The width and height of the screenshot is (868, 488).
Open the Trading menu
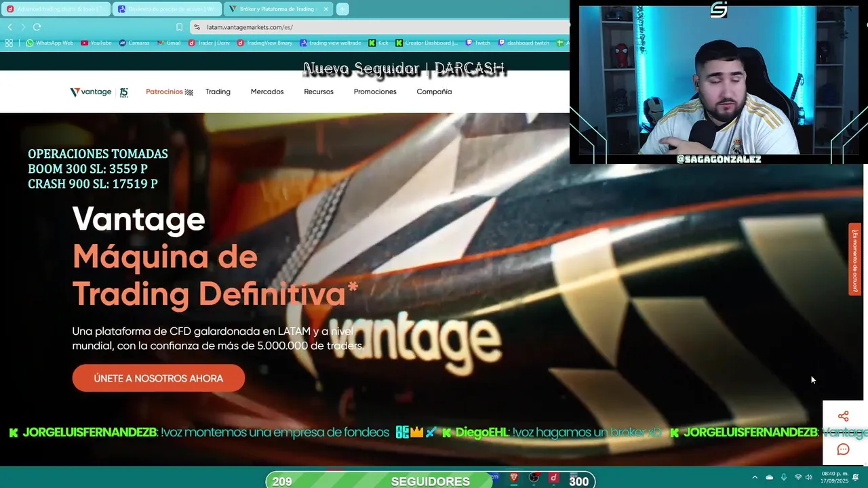pyautogui.click(x=218, y=91)
